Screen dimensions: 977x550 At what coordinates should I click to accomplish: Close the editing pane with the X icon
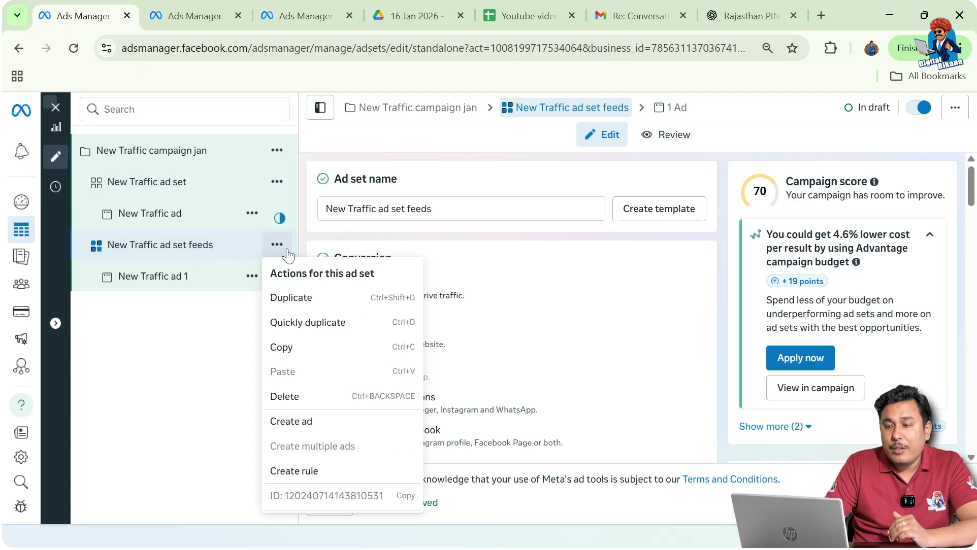point(56,107)
